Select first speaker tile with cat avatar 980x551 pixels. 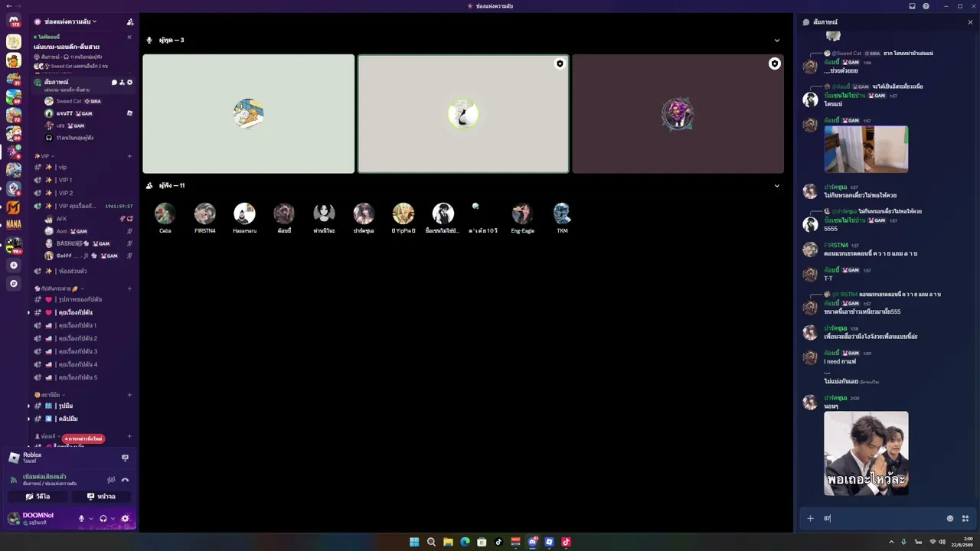tap(249, 114)
